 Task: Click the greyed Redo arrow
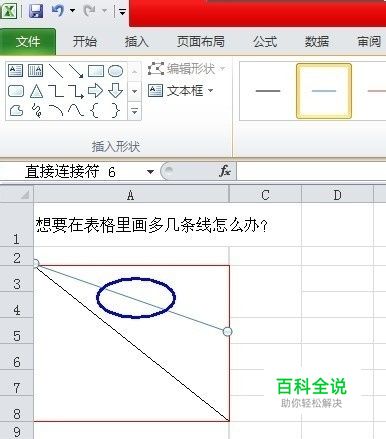tap(89, 11)
